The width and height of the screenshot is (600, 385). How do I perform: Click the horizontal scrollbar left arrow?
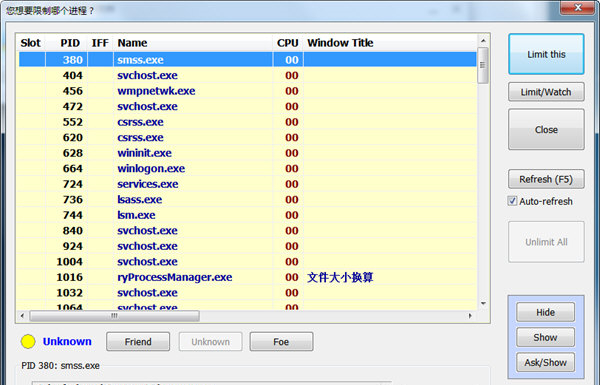click(22, 316)
